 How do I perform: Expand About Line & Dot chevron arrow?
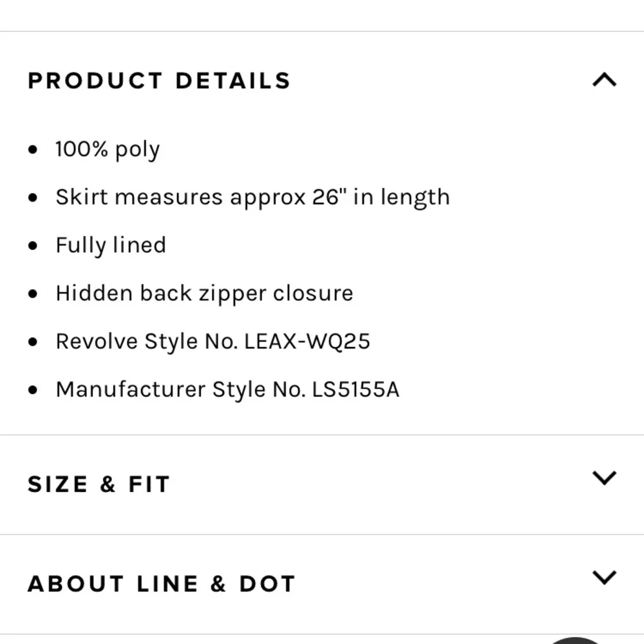pos(604,577)
